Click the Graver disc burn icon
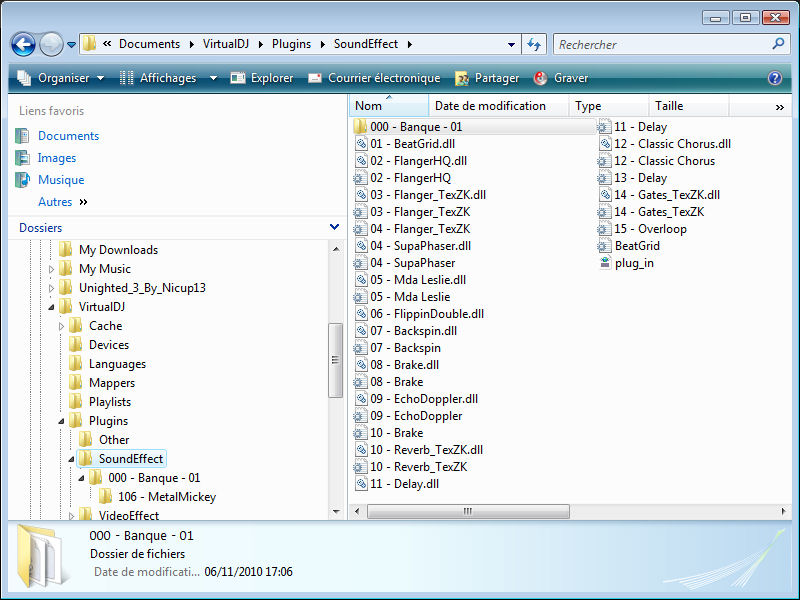The width and height of the screenshot is (800, 600). (x=541, y=78)
